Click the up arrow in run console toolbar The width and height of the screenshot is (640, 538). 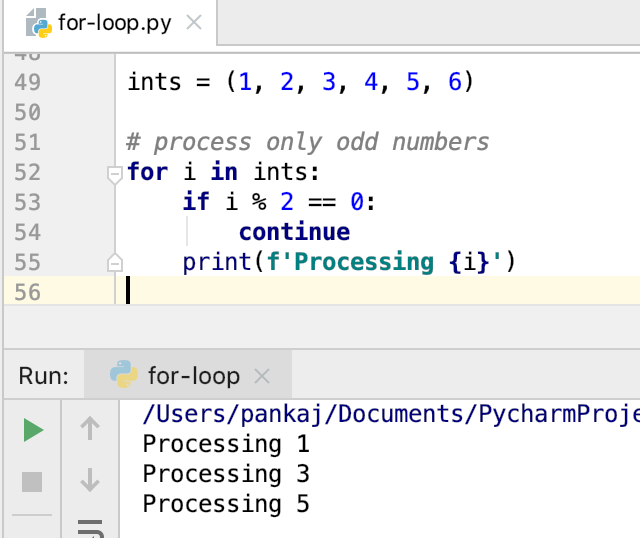(x=90, y=429)
